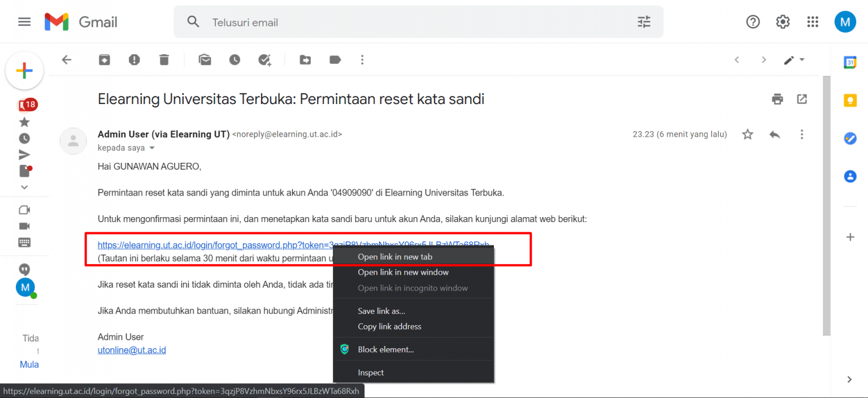
Task: Report the email as spam
Action: (x=134, y=59)
